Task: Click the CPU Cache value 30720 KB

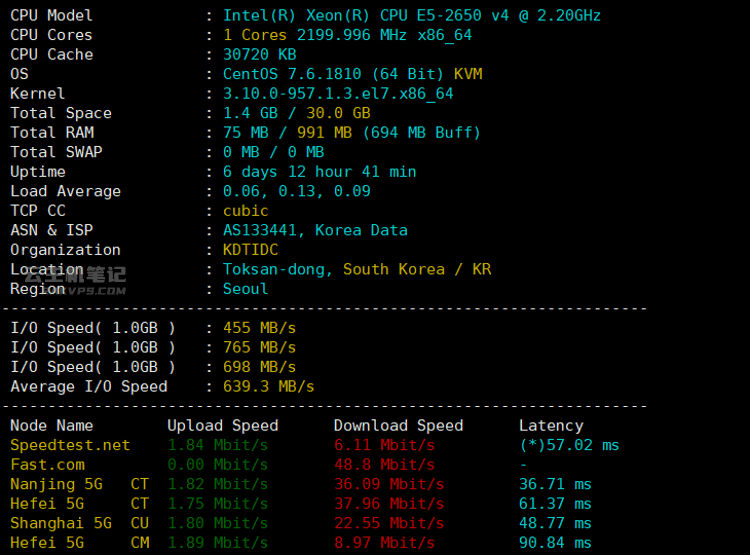Action: tap(260, 55)
